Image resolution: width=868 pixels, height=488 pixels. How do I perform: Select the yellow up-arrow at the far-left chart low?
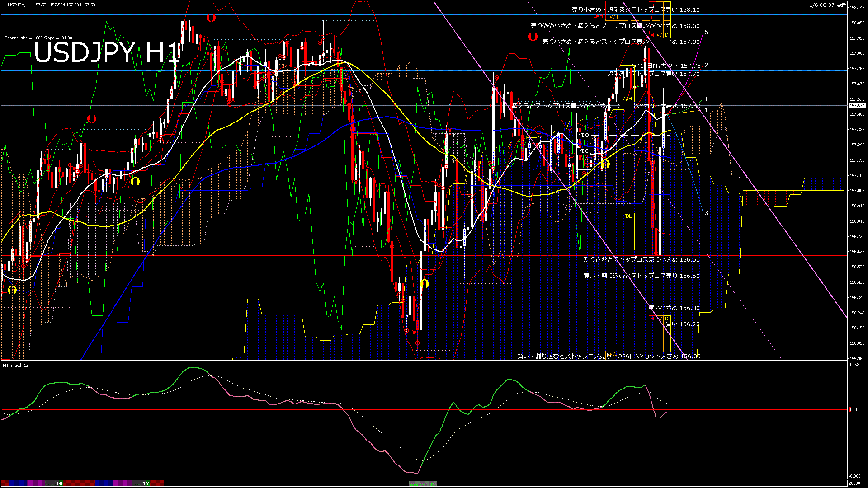12,290
